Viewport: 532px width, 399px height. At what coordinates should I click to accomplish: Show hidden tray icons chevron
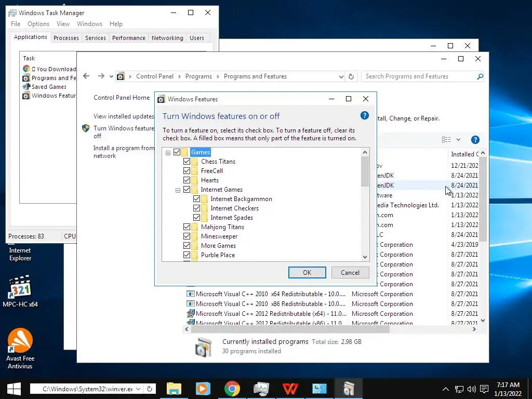[x=446, y=389]
